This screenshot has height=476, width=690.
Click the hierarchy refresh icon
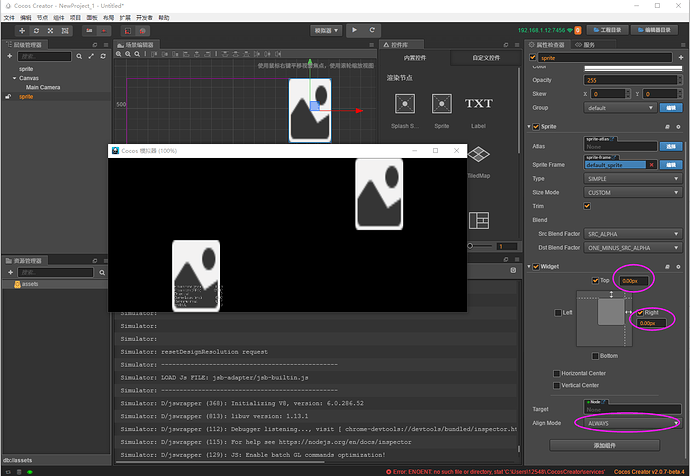click(103, 56)
